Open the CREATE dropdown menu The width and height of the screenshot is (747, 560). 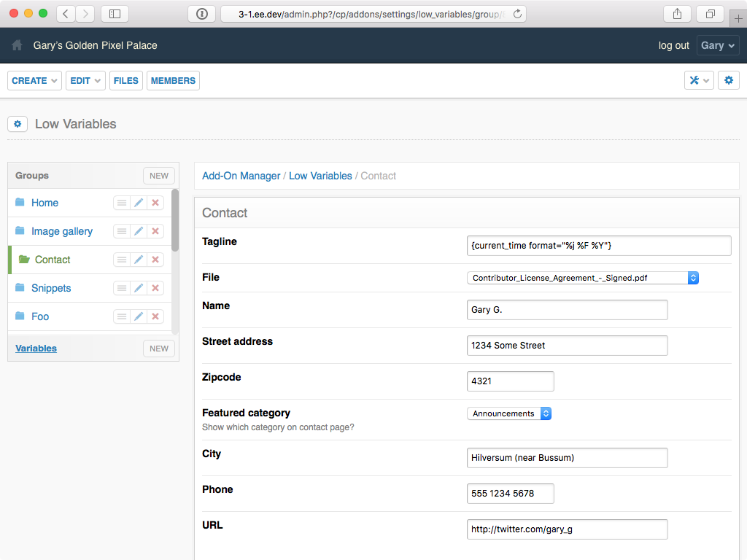pyautogui.click(x=34, y=80)
